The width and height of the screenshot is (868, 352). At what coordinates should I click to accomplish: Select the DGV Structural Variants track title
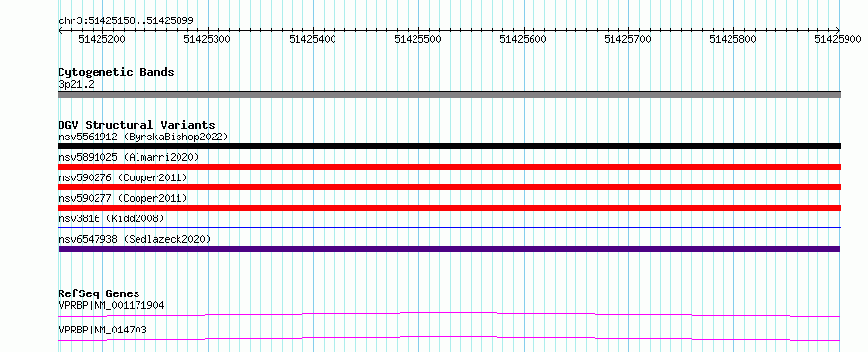(x=137, y=125)
